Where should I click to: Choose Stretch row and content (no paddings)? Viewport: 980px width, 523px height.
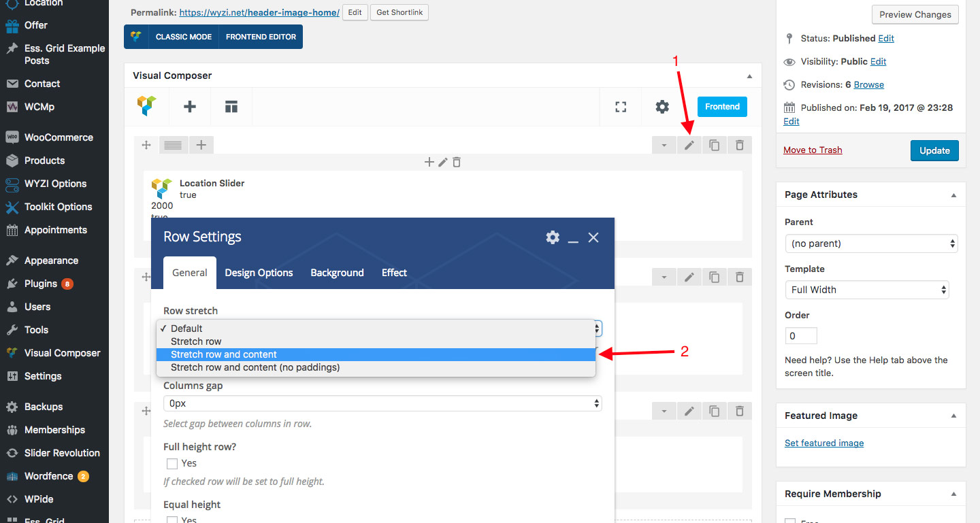[376, 367]
